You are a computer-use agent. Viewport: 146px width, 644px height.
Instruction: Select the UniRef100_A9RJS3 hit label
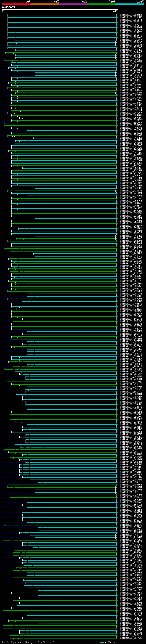point(131,321)
